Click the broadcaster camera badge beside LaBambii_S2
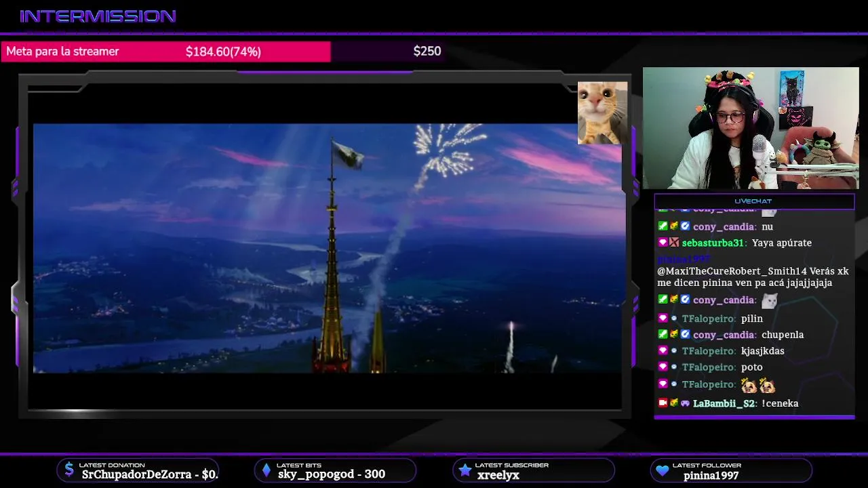This screenshot has height=488, width=868. [x=663, y=403]
